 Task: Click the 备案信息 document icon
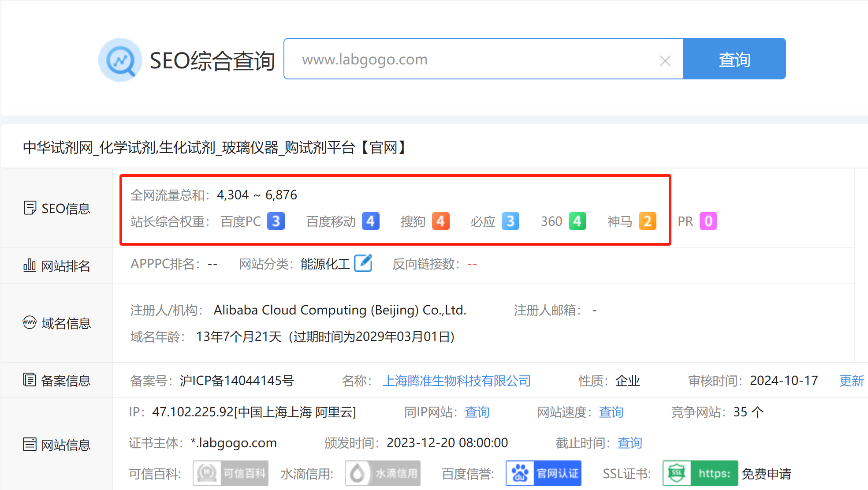pyautogui.click(x=30, y=380)
